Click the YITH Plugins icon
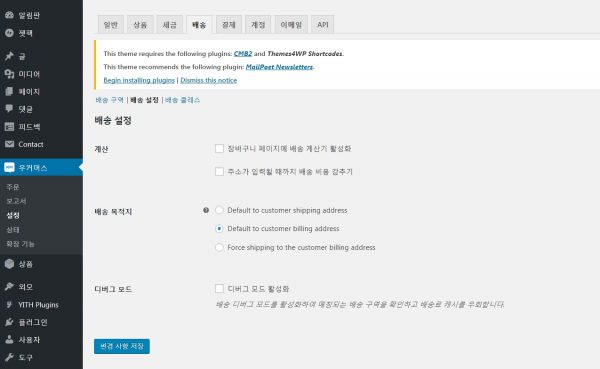The width and height of the screenshot is (600, 369). pos(9,305)
